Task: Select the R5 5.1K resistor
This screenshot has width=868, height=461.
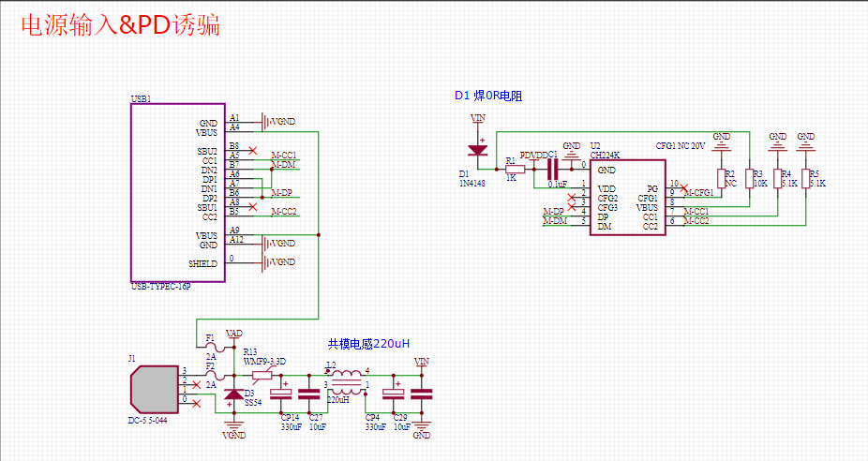Action: (806, 178)
